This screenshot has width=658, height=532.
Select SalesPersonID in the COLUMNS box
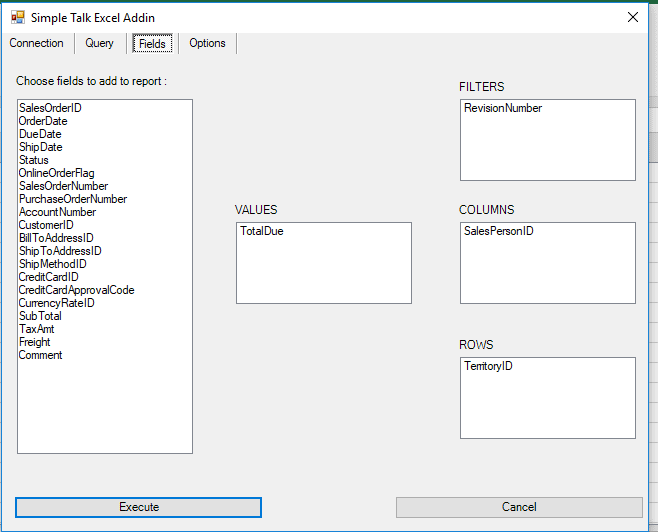point(499,231)
